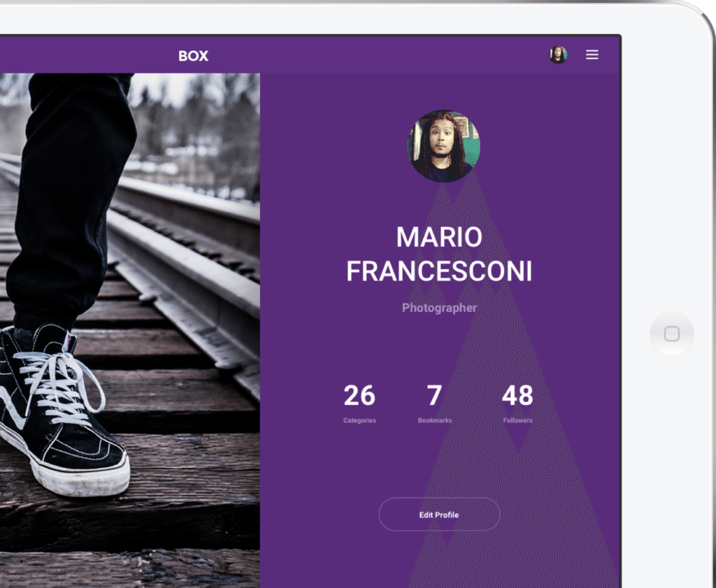Click the Edit Profile button
Viewport: 716px width, 588px height.
[439, 515]
